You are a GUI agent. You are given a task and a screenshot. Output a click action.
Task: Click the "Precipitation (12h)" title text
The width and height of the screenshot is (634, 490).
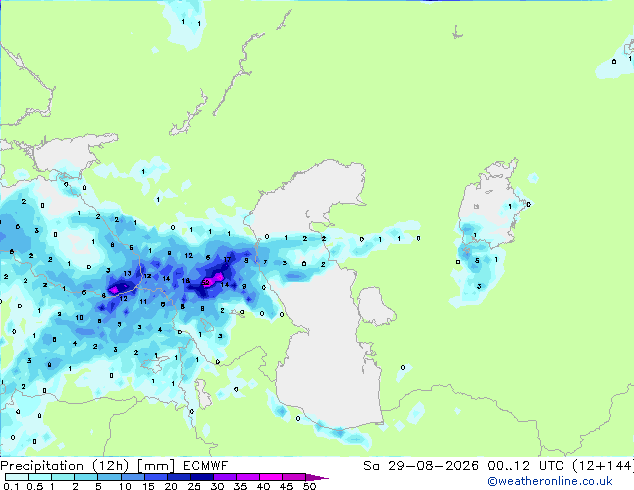pos(65,466)
